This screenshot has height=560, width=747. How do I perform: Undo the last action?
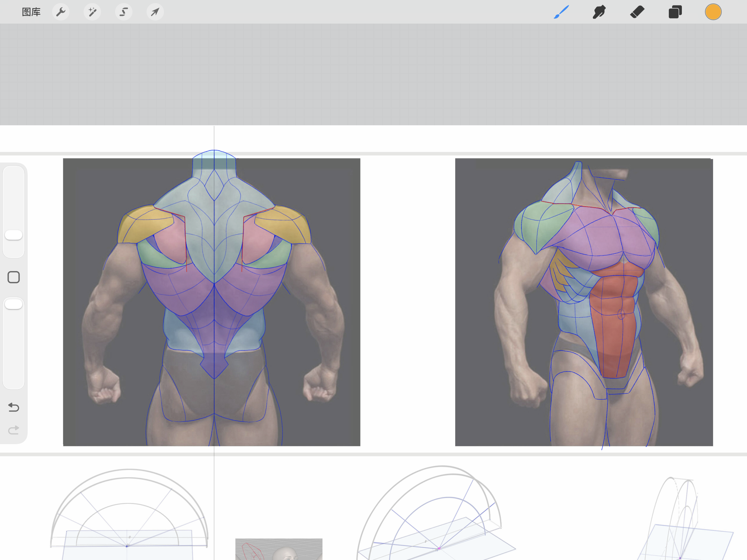tap(14, 407)
